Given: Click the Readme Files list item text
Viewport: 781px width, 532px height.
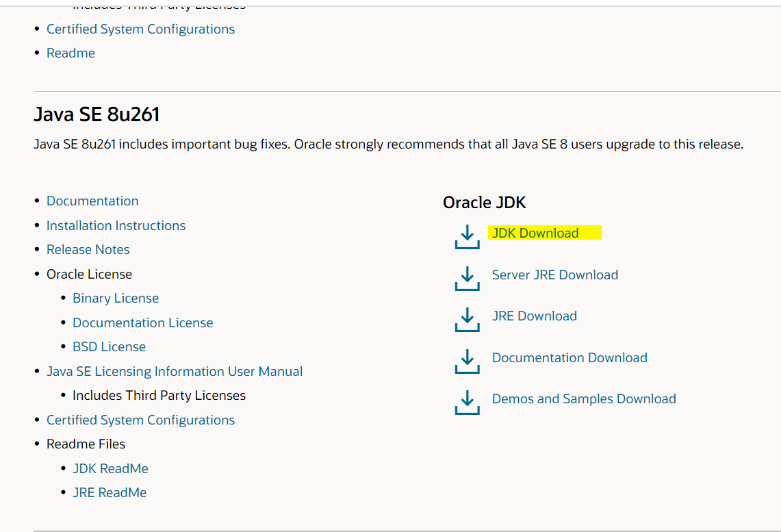Looking at the screenshot, I should point(86,444).
